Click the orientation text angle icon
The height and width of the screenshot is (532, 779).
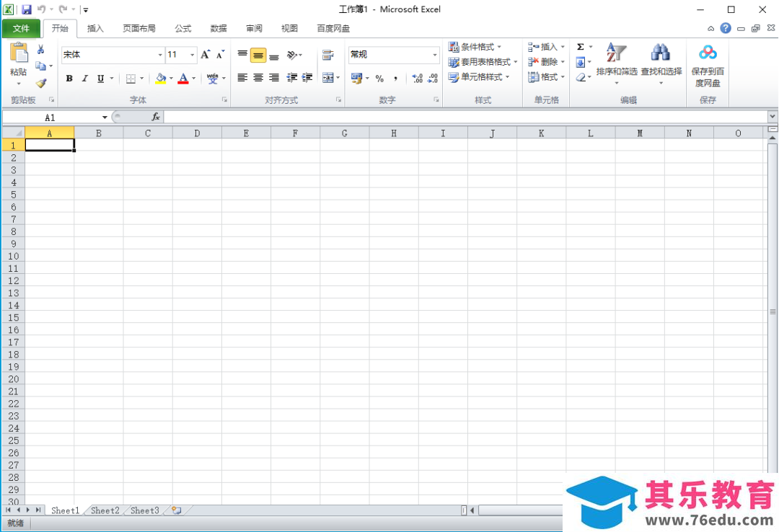tap(292, 55)
